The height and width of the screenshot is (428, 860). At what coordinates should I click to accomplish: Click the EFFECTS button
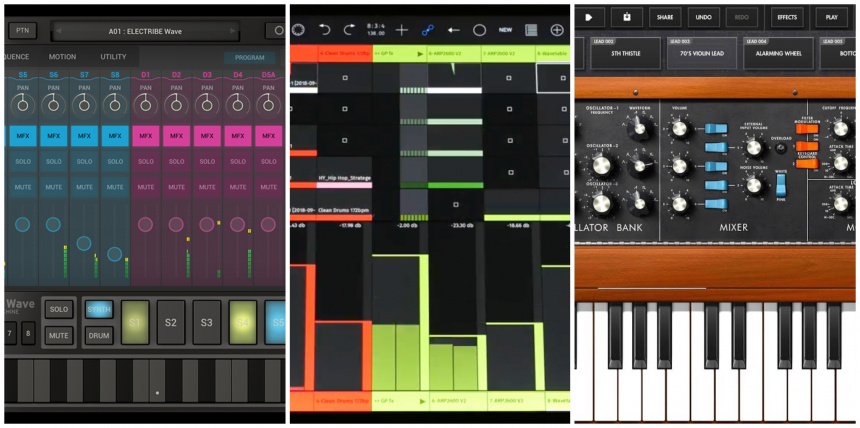click(x=787, y=17)
